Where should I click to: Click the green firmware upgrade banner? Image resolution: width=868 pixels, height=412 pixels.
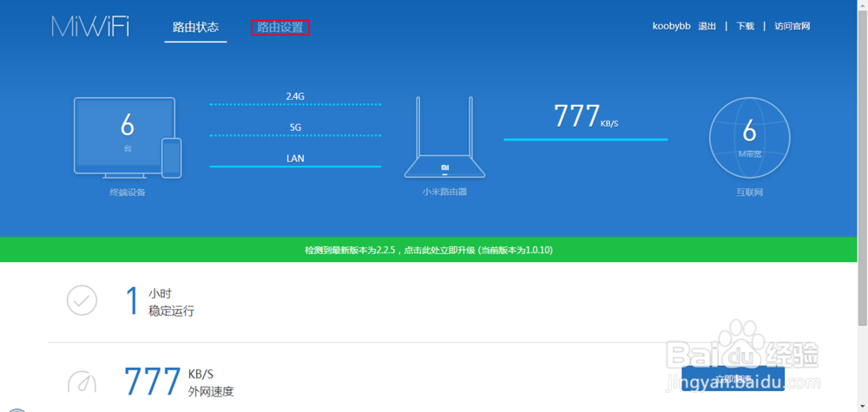(x=429, y=250)
